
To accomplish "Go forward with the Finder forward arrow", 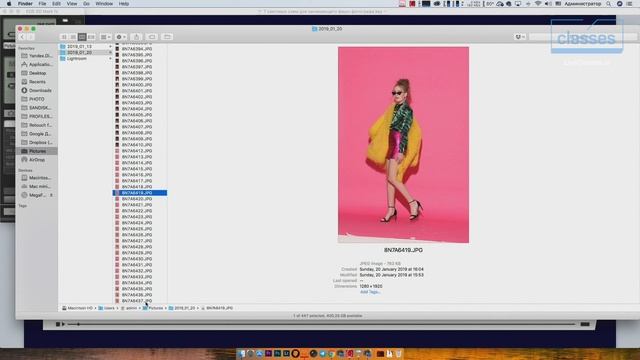I will coord(31,37).
